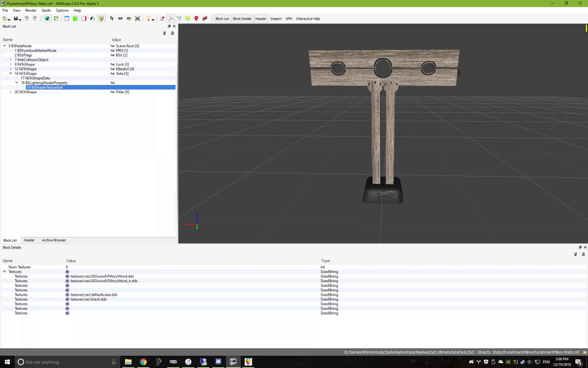The height and width of the screenshot is (368, 588).
Task: Open the Spells menu
Action: coord(46,10)
